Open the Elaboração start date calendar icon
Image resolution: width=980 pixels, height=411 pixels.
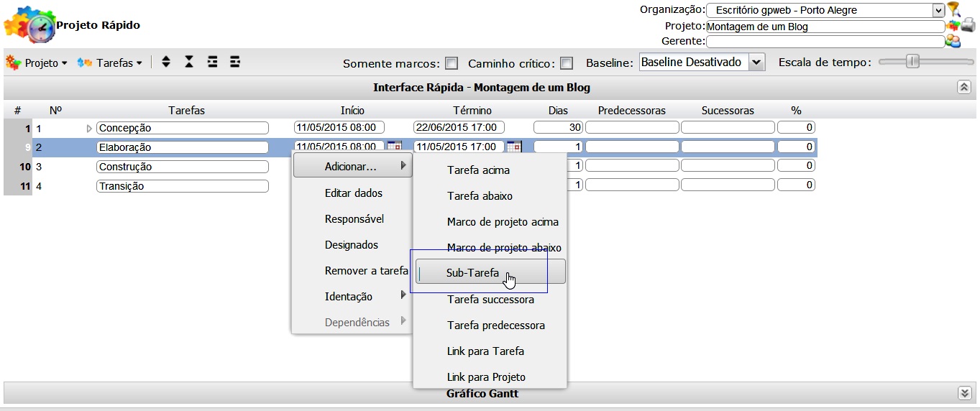point(395,147)
